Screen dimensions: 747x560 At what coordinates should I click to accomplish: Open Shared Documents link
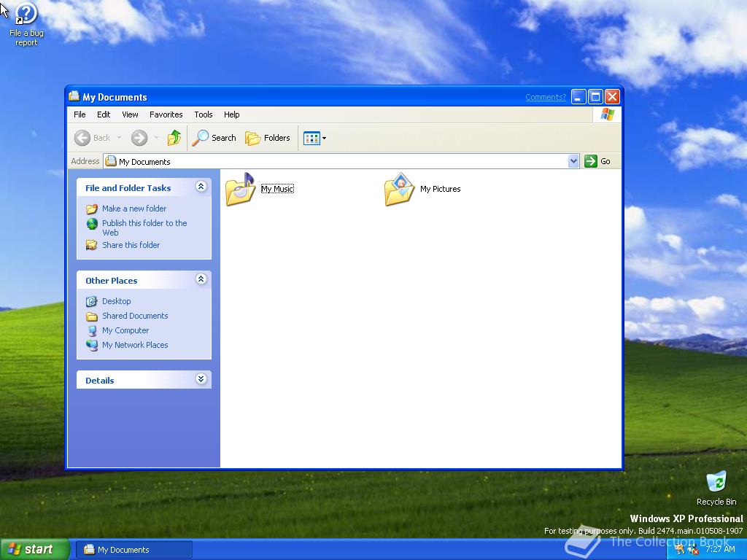(x=135, y=316)
